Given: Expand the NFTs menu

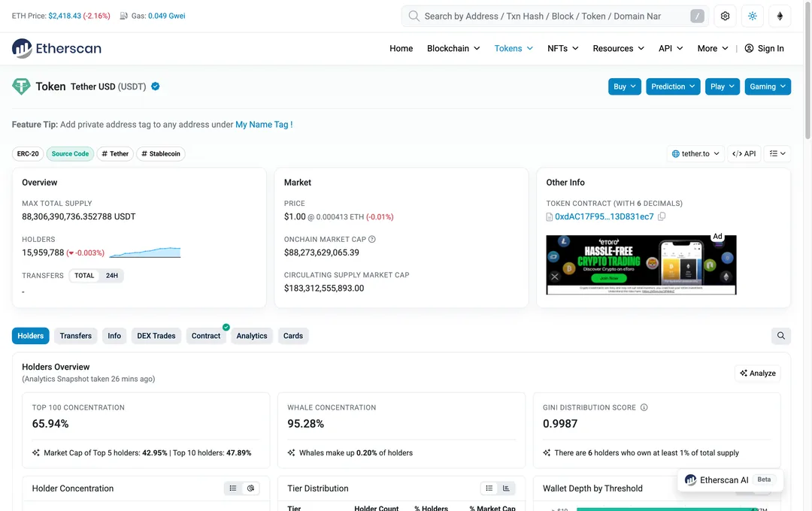Looking at the screenshot, I should 563,48.
